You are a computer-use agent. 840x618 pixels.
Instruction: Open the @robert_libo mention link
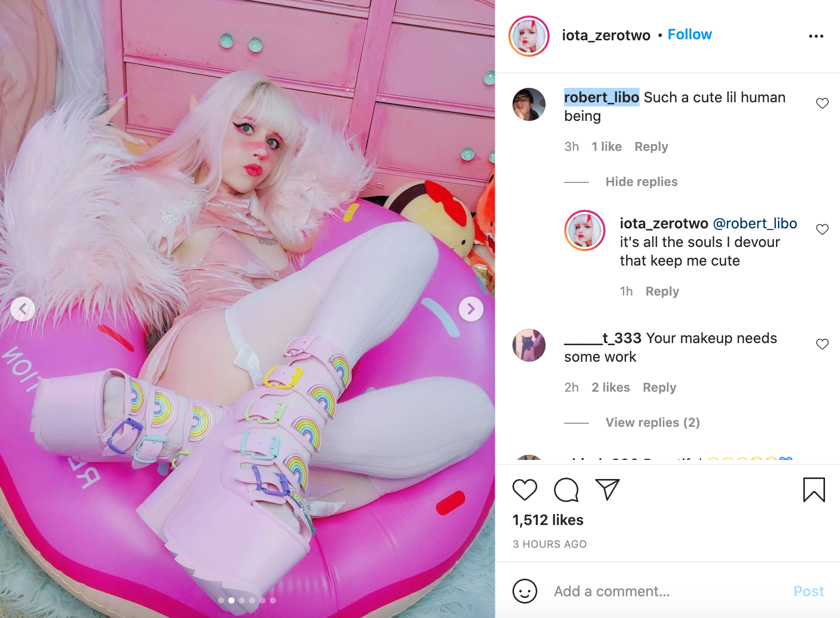pos(755,223)
